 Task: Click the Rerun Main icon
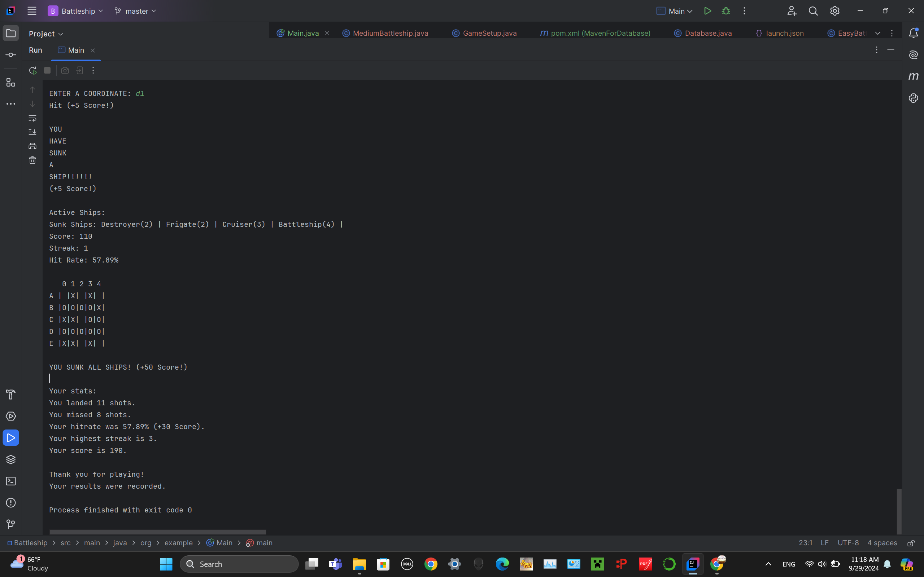pos(32,71)
